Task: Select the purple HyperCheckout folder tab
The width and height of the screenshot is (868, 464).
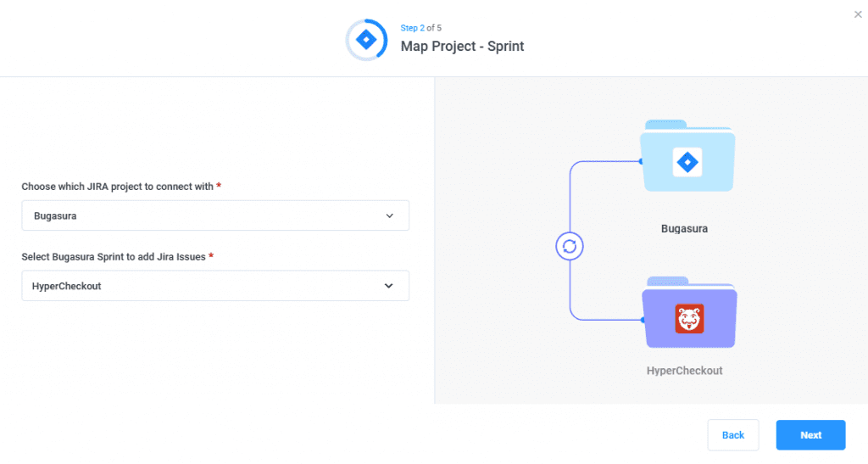Action: (x=667, y=281)
